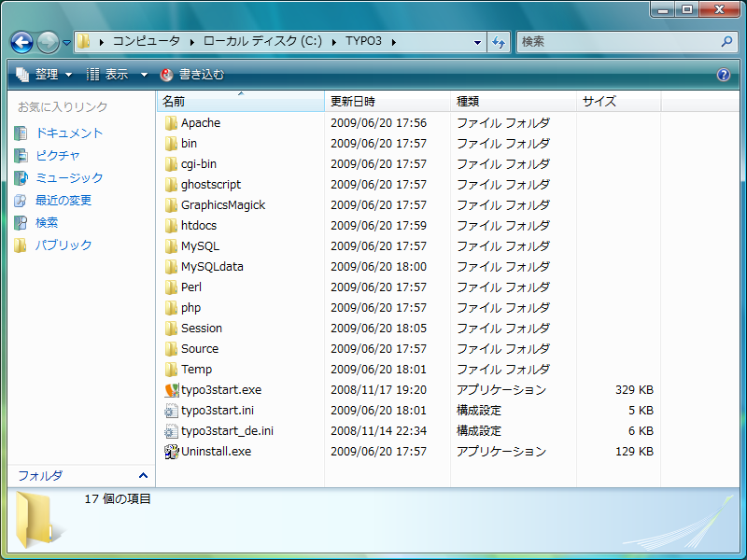Sort by the 種類 column header
The width and height of the screenshot is (747, 560).
(x=513, y=101)
